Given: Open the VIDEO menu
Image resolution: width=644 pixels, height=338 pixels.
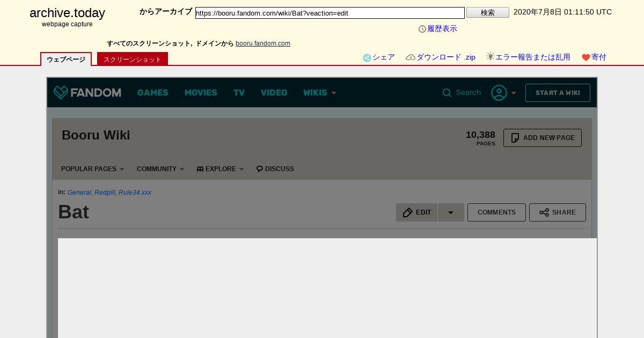Looking at the screenshot, I should pyautogui.click(x=274, y=93).
